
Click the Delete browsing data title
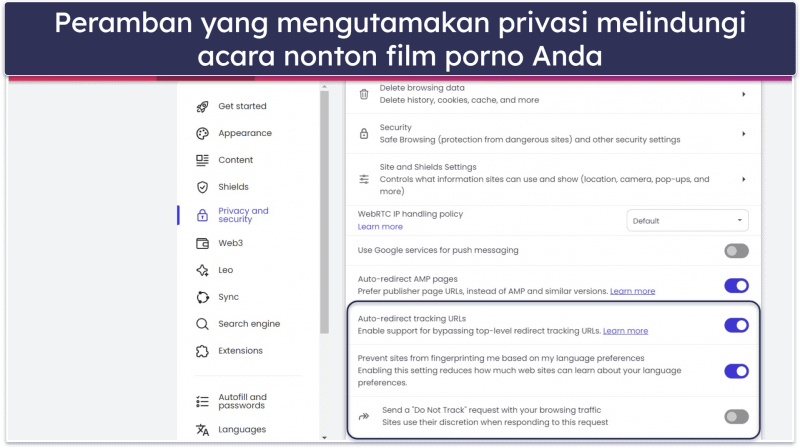point(422,88)
